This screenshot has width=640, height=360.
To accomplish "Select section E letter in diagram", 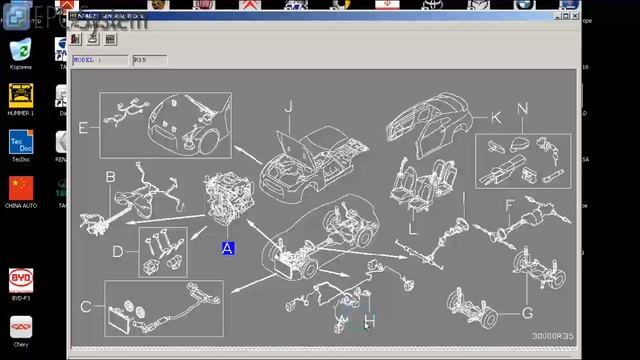I will click(83, 128).
